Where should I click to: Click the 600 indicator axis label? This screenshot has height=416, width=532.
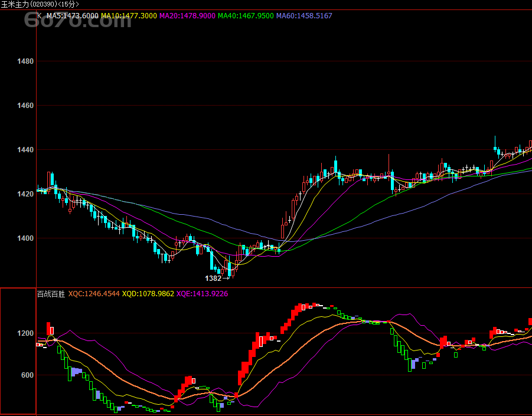click(x=27, y=375)
